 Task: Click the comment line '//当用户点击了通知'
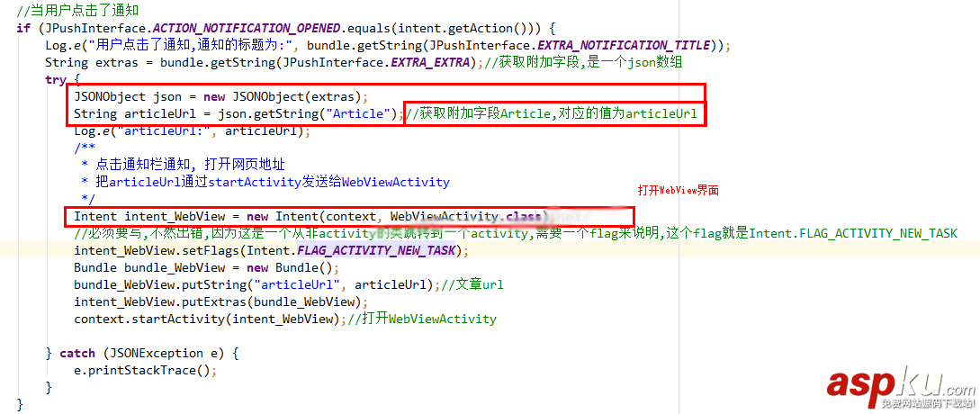[77, 11]
